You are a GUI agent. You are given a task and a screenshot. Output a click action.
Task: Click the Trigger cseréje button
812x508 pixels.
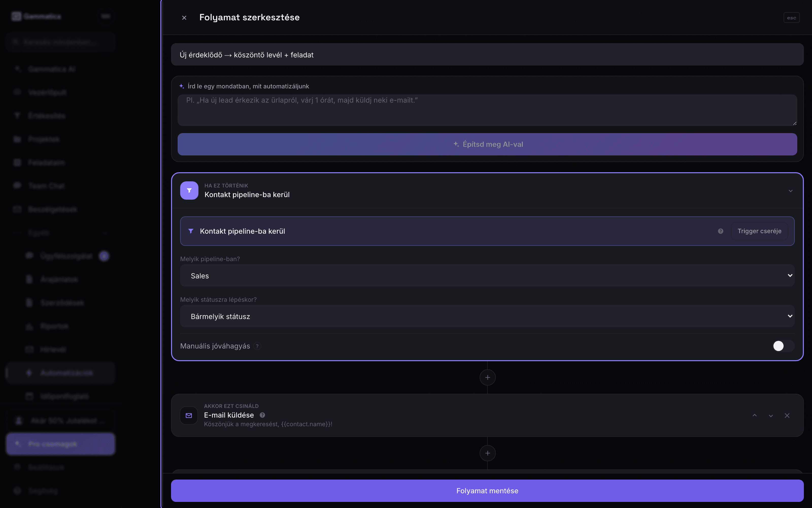(x=759, y=231)
